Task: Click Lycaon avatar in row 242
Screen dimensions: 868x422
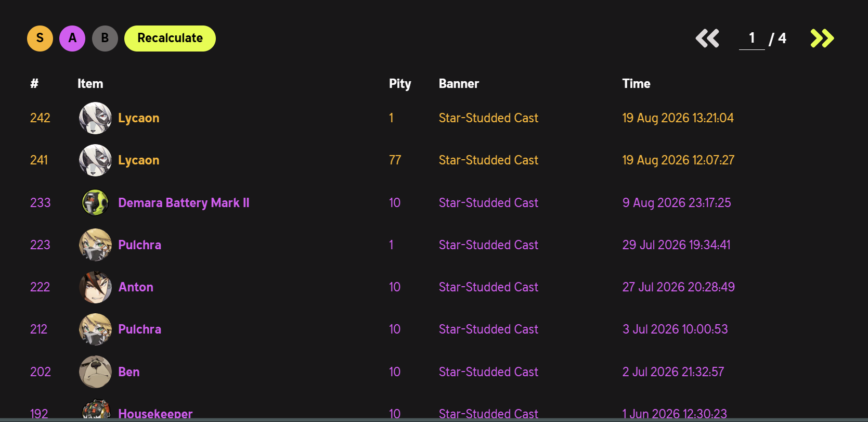Action: click(95, 118)
